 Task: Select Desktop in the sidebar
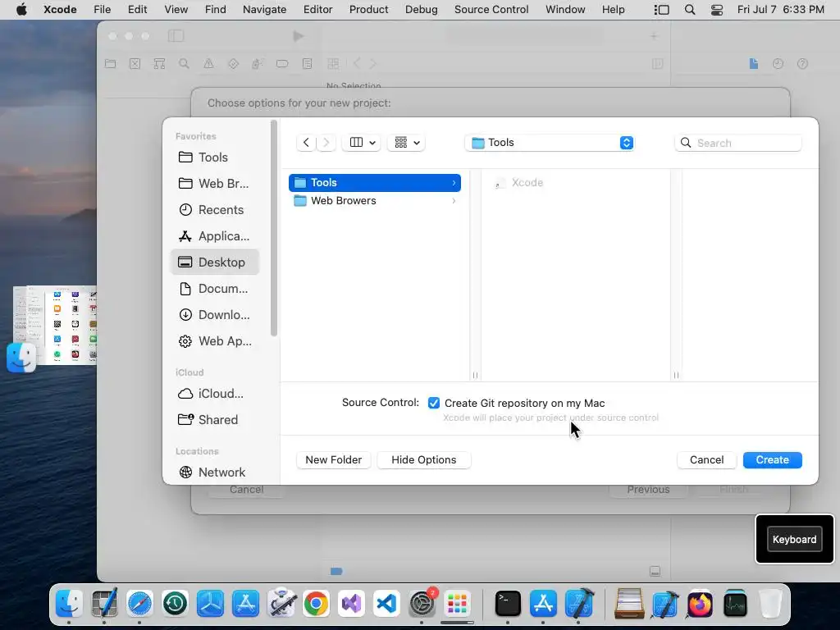(x=214, y=262)
